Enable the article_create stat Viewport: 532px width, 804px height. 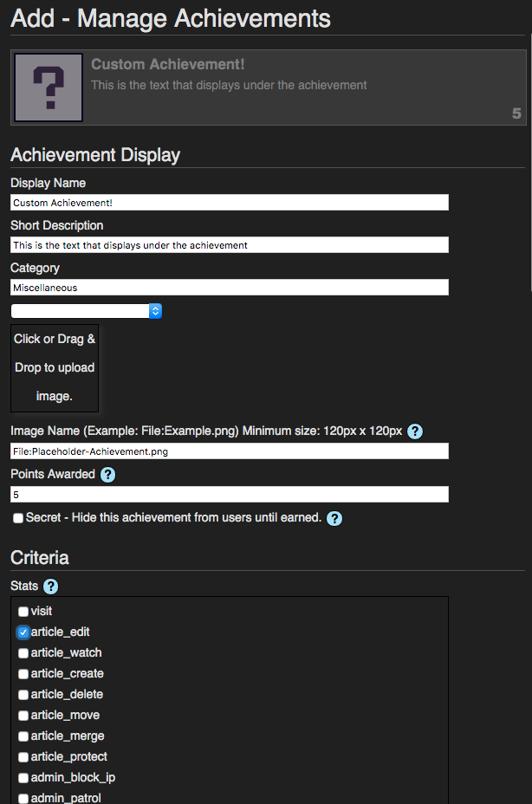tap(23, 674)
